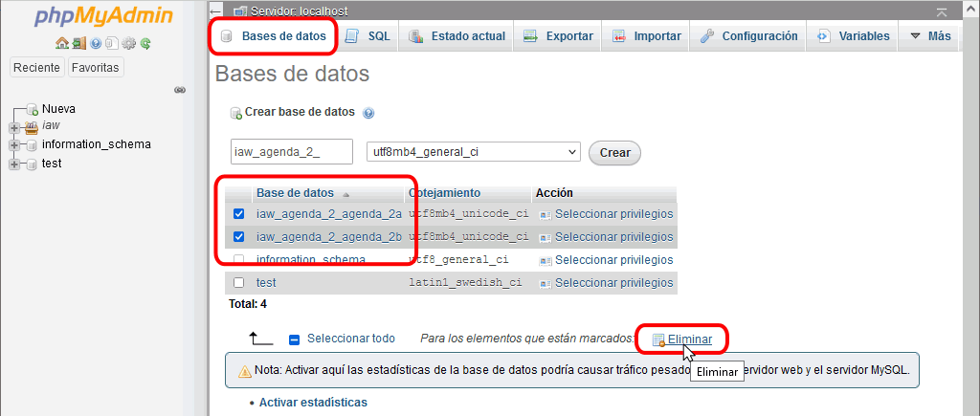Click the Nueva database icon in tree

(x=33, y=110)
